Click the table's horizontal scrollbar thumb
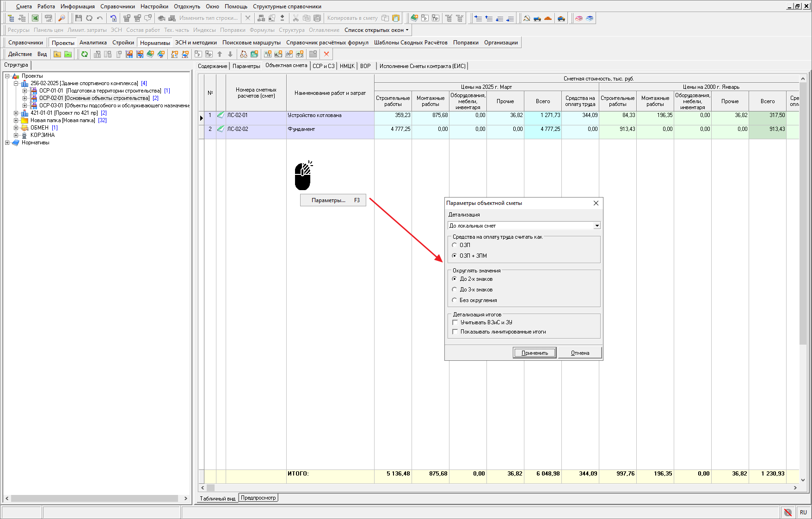This screenshot has height=519, width=812. (210, 488)
